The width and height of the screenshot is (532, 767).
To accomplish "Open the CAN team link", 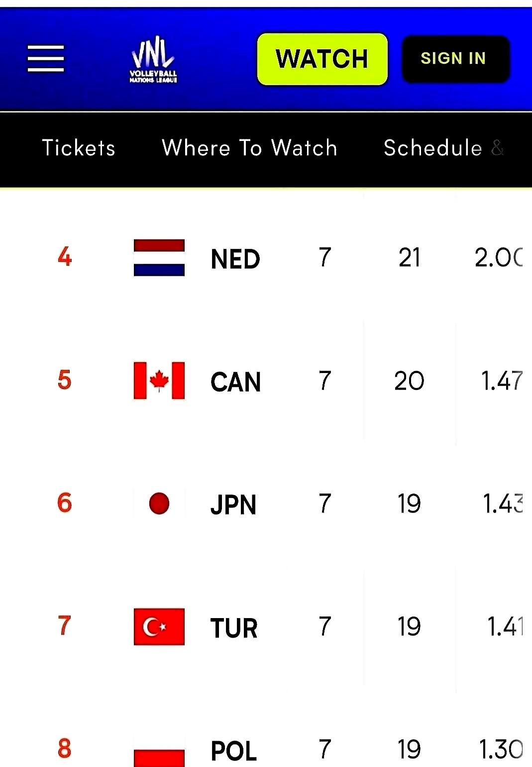I will point(236,382).
